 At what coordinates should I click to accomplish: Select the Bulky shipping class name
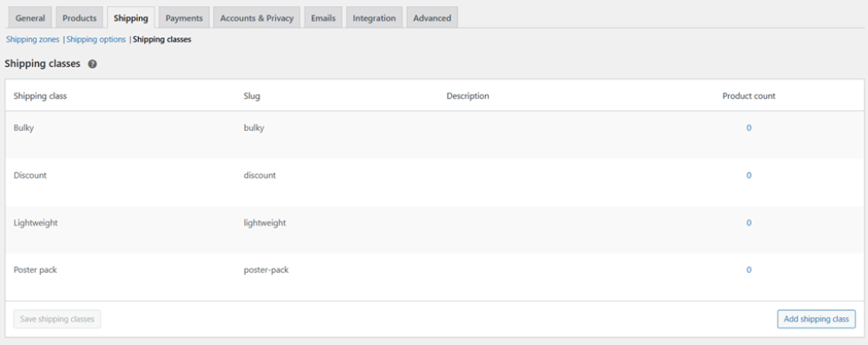[23, 127]
